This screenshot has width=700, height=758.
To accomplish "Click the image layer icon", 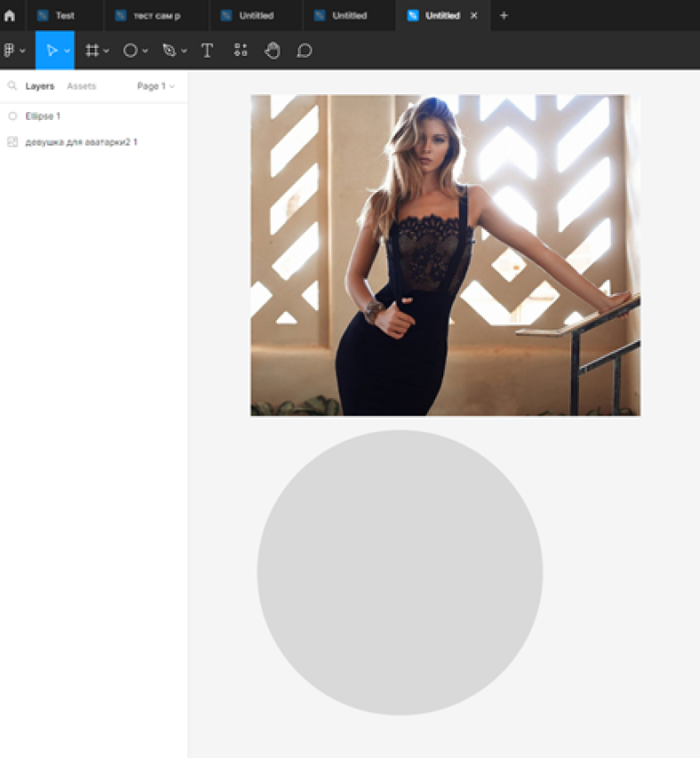I will point(12,142).
